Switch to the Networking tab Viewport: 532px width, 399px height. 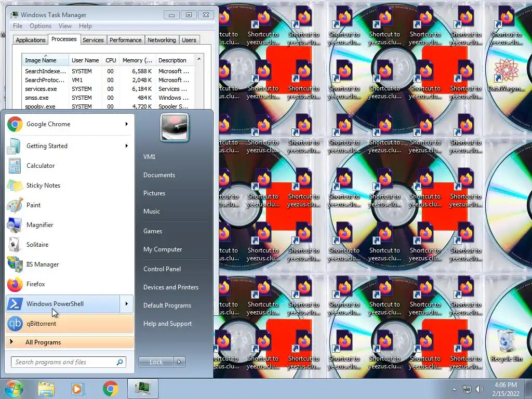(x=162, y=40)
